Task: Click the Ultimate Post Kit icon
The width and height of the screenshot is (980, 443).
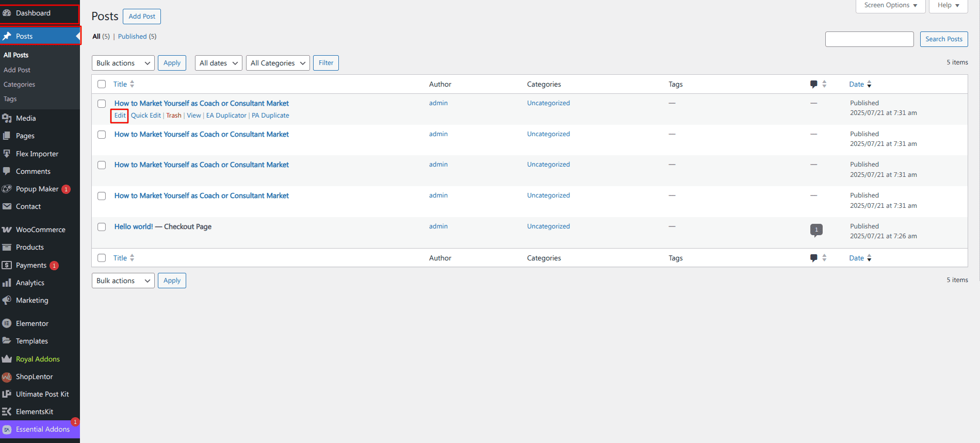Action: point(7,394)
